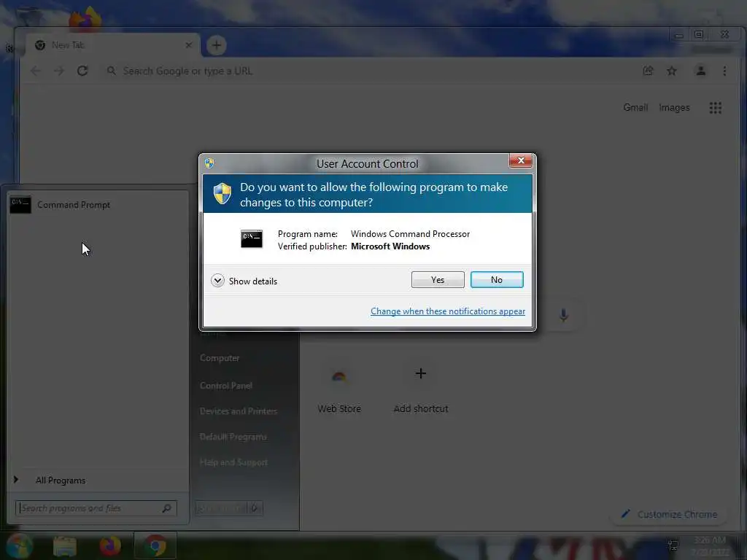Click the Search programs and files box
This screenshot has height=560, width=747.
click(96, 508)
